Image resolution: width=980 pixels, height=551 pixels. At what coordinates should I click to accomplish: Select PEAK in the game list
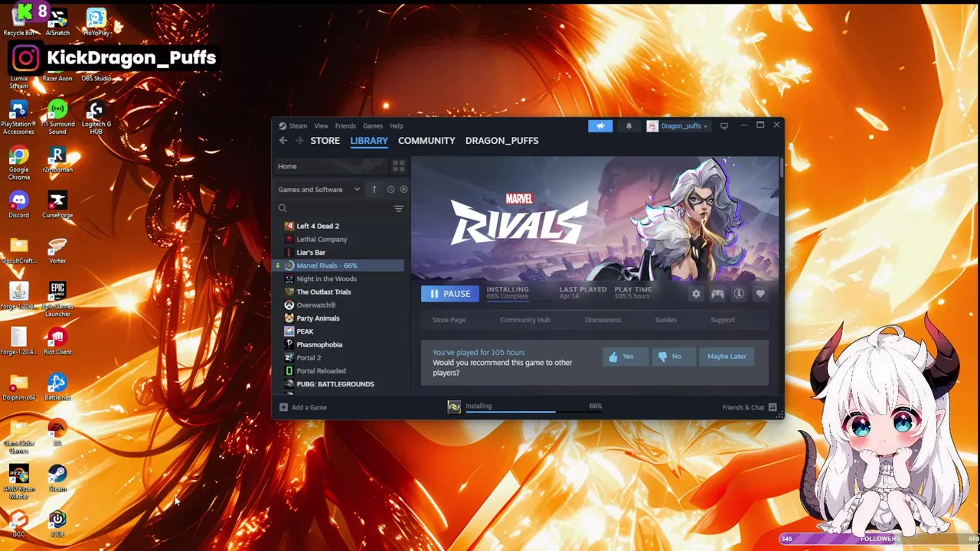pyautogui.click(x=339, y=331)
